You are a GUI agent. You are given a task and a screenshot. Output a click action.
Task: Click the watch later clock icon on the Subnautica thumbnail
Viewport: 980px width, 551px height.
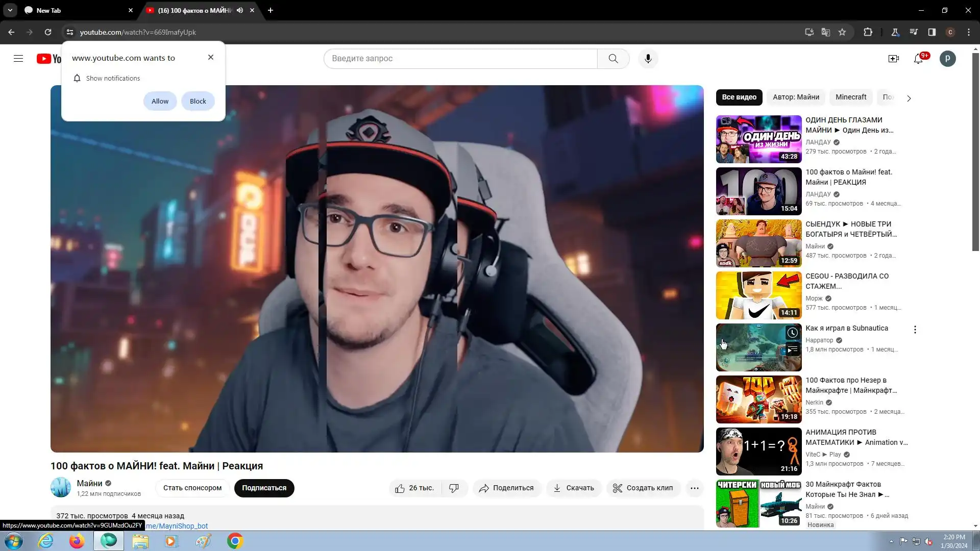(792, 333)
